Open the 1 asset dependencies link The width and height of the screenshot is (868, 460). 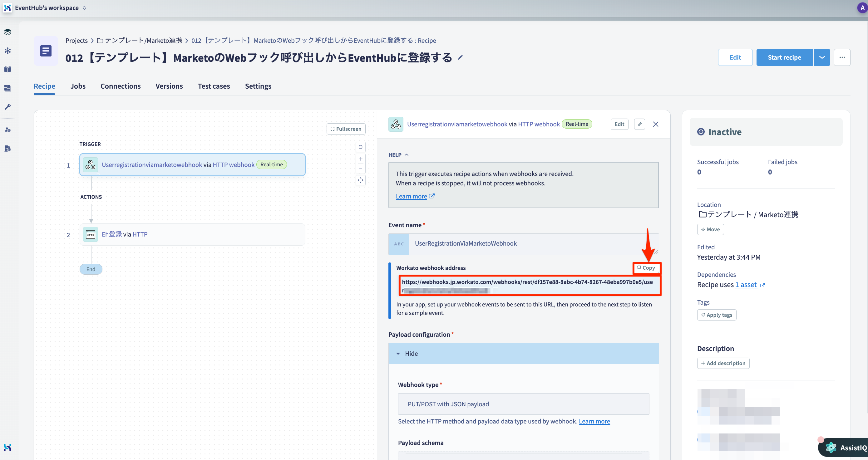pyautogui.click(x=749, y=285)
